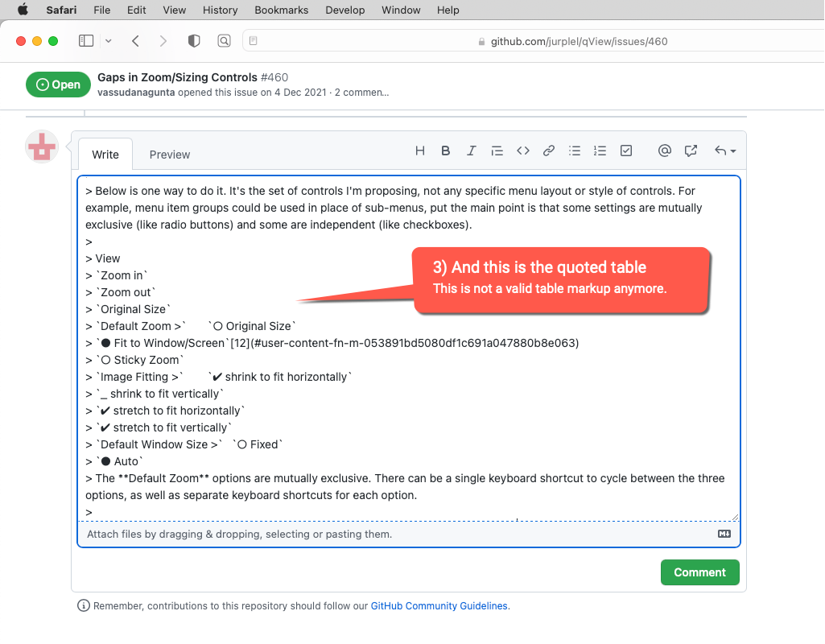825x644 pixels.
Task: Open the GitHub Community Guidelines link
Action: click(x=438, y=606)
